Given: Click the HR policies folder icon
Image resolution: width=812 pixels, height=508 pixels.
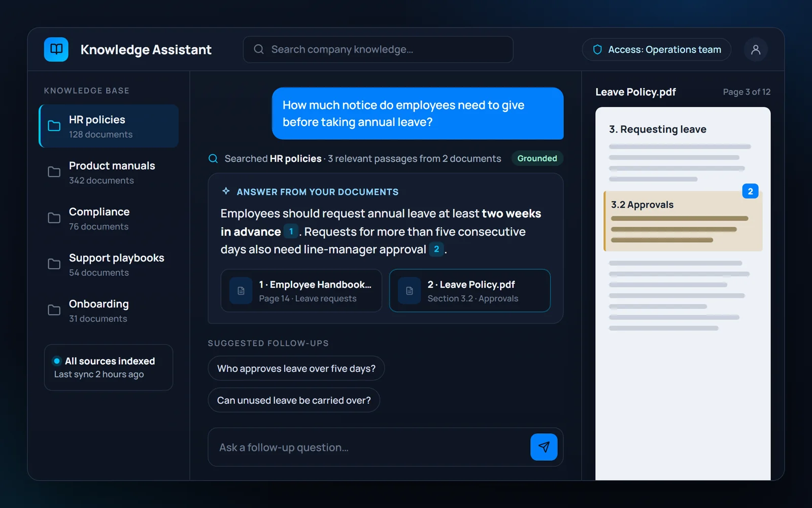Looking at the screenshot, I should [x=54, y=126].
